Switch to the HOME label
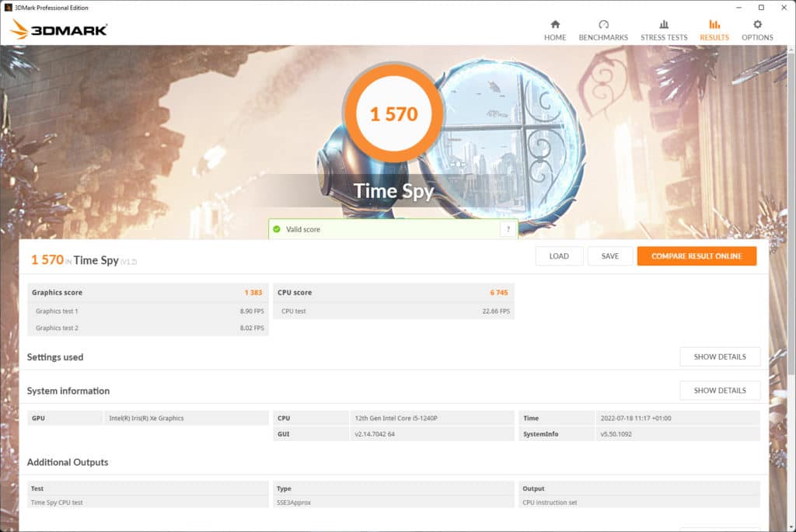Screen dimensions: 796x532 [555, 37]
